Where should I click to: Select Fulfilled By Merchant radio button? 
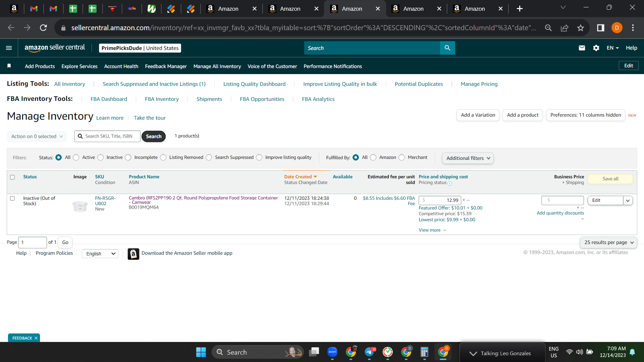(402, 158)
